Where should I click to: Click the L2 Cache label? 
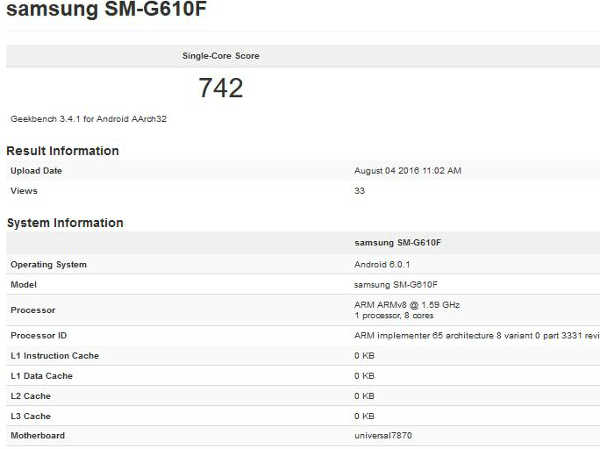click(31, 396)
